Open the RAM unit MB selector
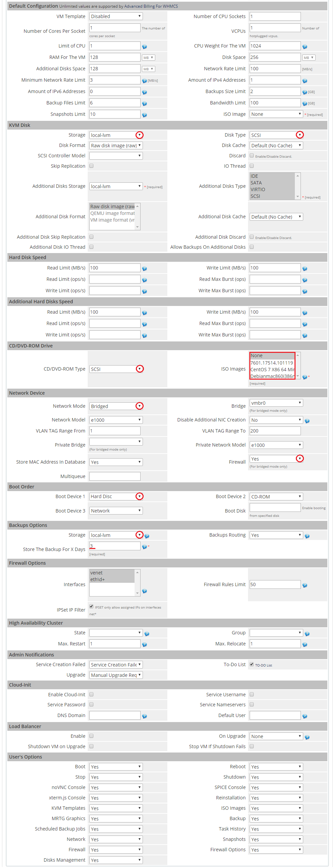This screenshot has width=334, height=868. pyautogui.click(x=148, y=58)
